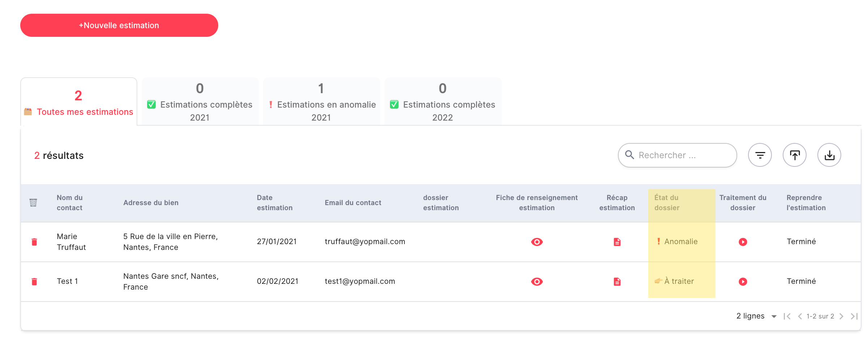This screenshot has width=868, height=338.
Task: Go to next page of results
Action: [841, 316]
